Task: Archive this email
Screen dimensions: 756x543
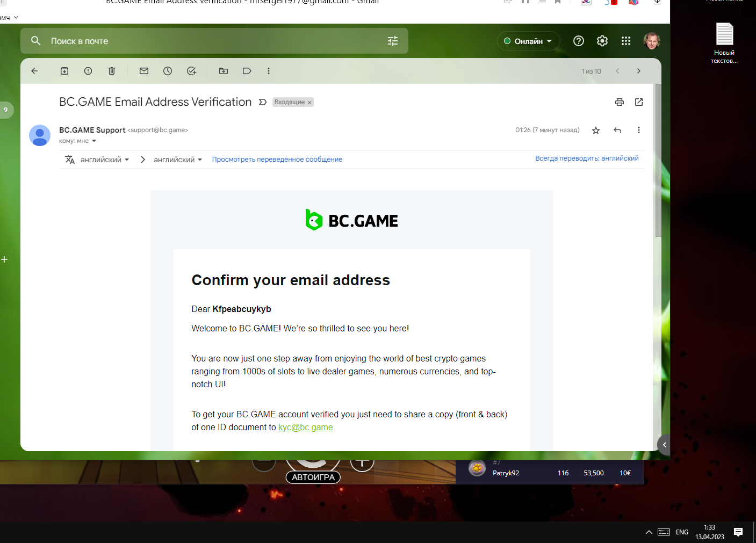Action: pos(64,71)
